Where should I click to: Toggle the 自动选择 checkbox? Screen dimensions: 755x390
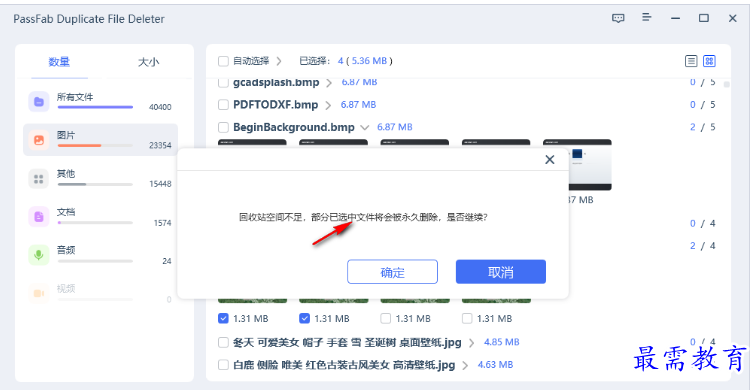click(223, 61)
